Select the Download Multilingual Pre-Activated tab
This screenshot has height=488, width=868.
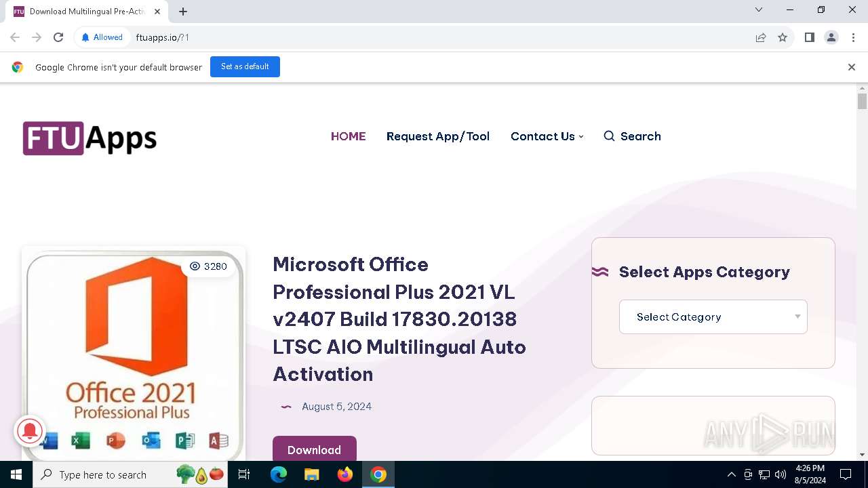(x=87, y=12)
